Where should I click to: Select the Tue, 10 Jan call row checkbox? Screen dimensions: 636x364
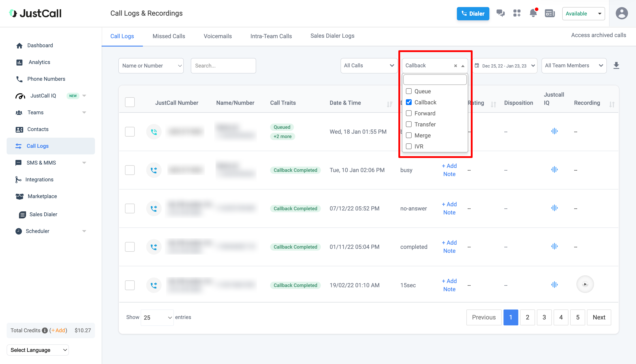pos(130,170)
